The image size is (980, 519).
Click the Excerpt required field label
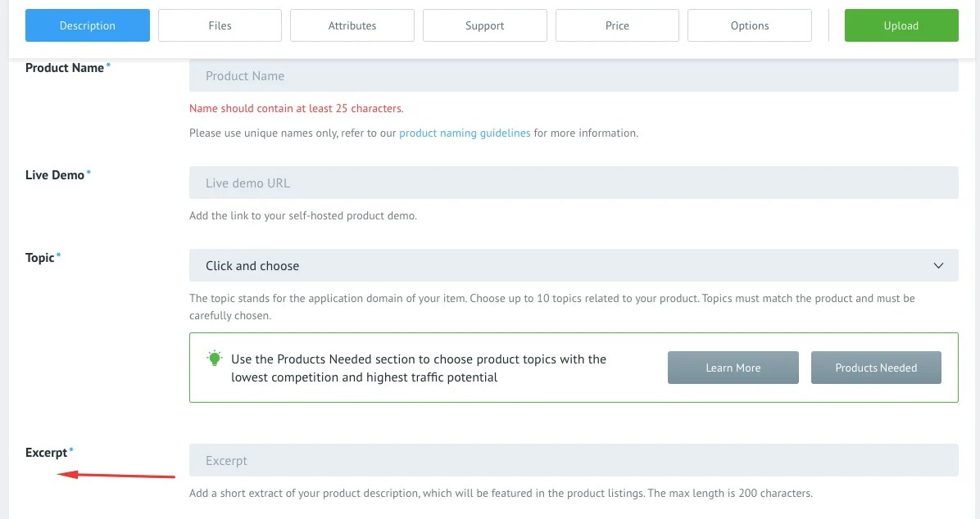[47, 452]
